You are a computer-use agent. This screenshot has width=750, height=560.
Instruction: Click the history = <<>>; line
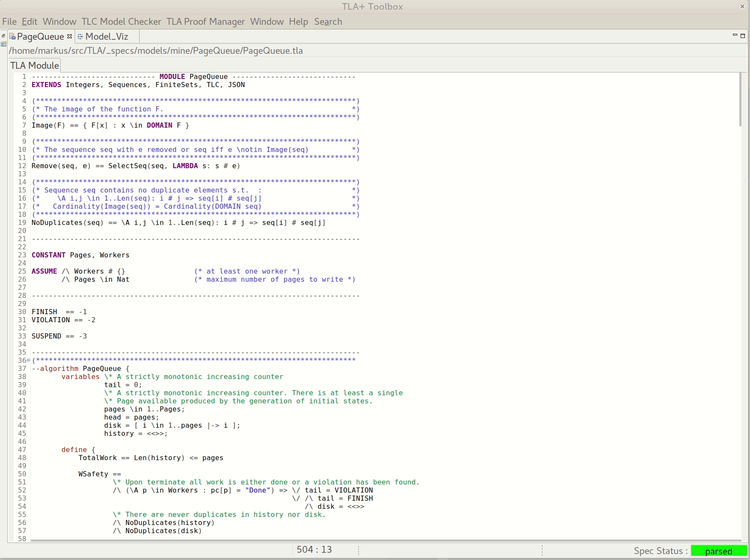pyautogui.click(x=136, y=434)
